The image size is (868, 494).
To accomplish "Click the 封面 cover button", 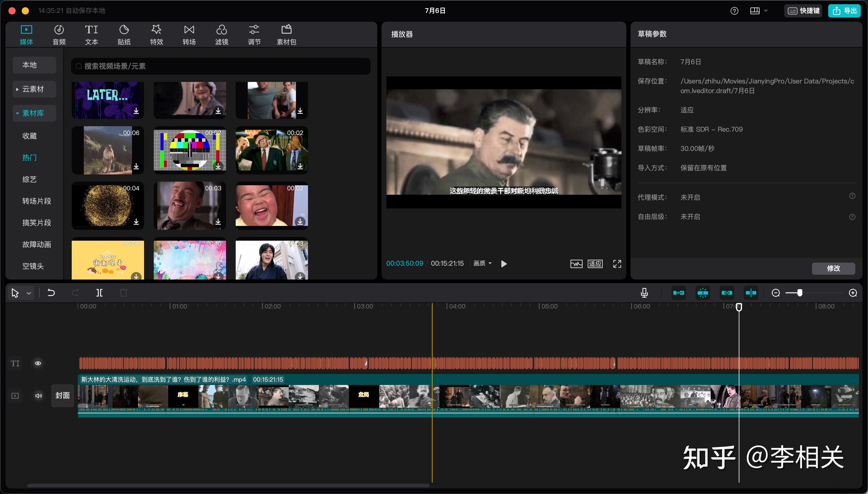I will coord(62,396).
